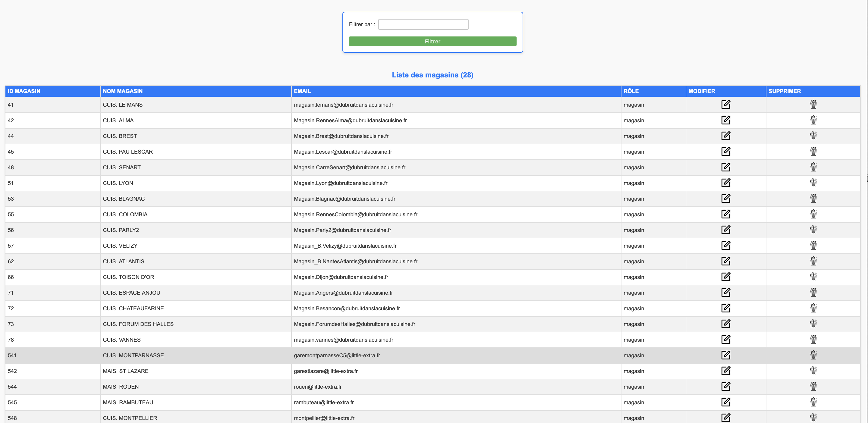Open edit for CUIS. BREST
The width and height of the screenshot is (868, 423).
point(726,136)
